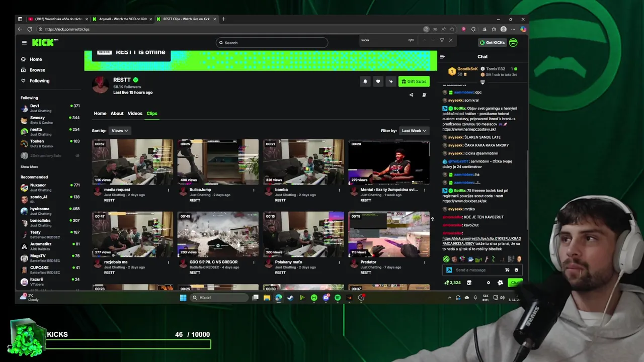
Task: Click the heart follow icon
Action: point(378,81)
